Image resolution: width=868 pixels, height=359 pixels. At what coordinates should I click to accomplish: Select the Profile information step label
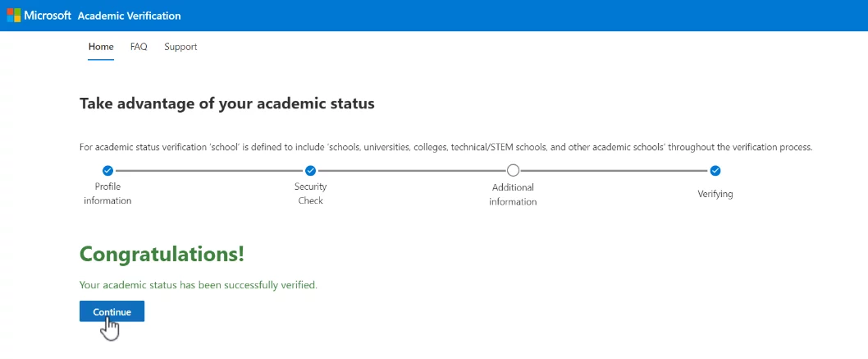click(107, 194)
